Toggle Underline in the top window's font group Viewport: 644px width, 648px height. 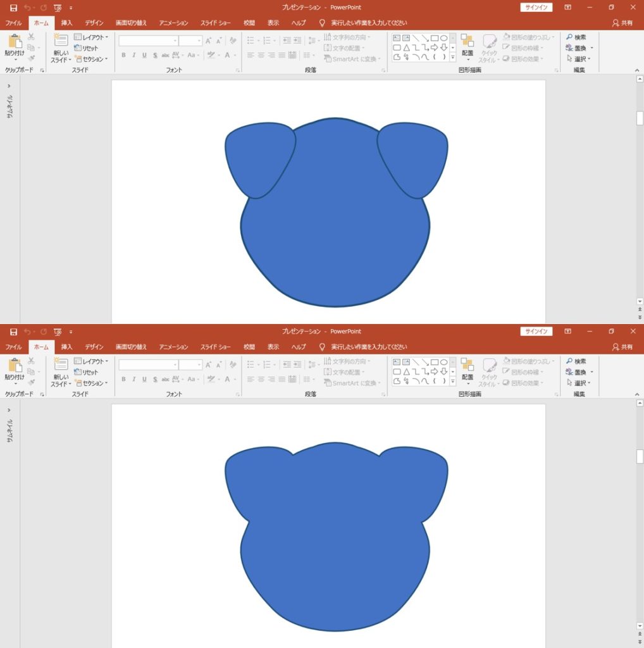[144, 56]
